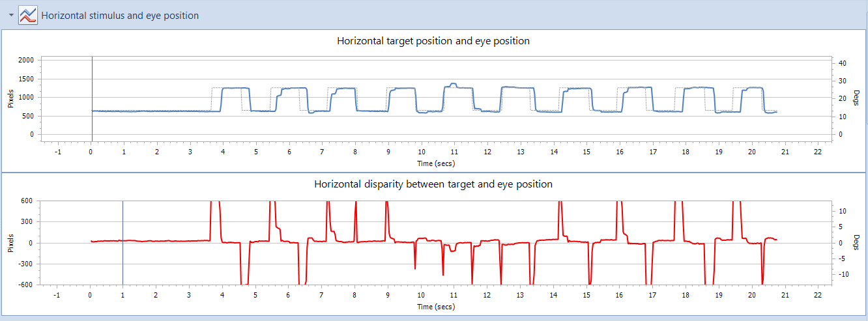Click the 'Horizontal stimulus and eye position' header title
868x321 pixels.
coord(120,15)
